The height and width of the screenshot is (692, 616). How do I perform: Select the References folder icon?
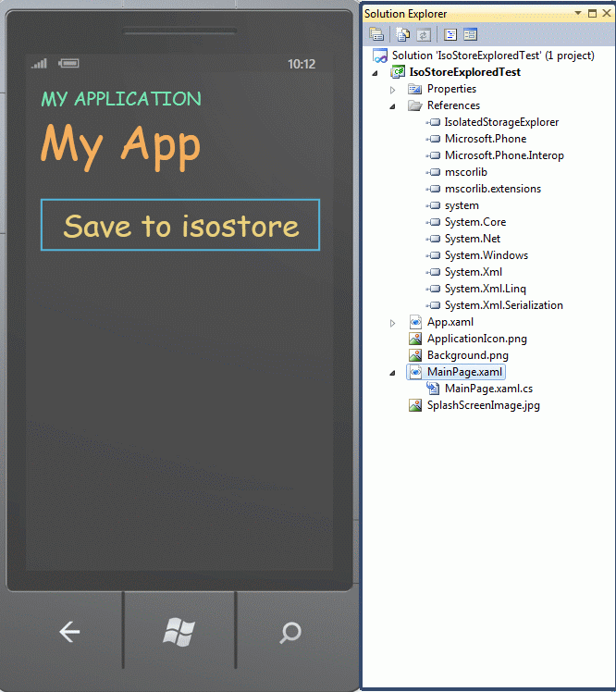pyautogui.click(x=414, y=105)
